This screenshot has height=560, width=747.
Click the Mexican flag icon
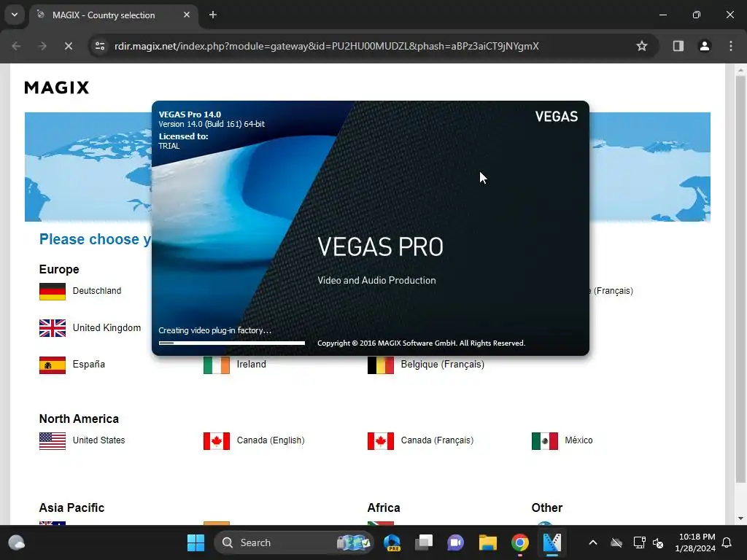tap(544, 441)
